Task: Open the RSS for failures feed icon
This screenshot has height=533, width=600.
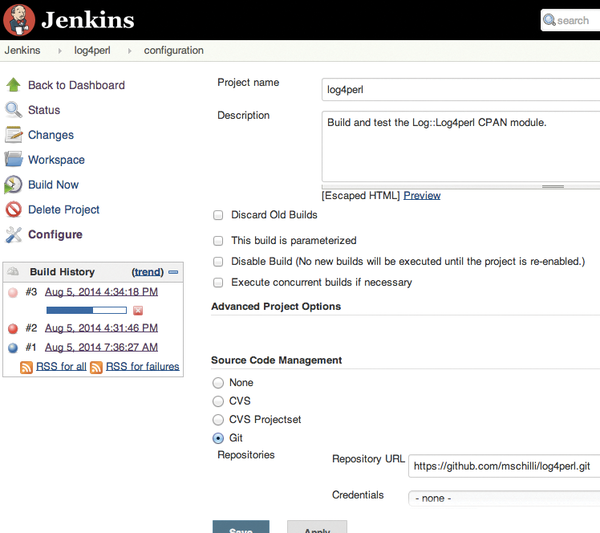Action: point(96,367)
